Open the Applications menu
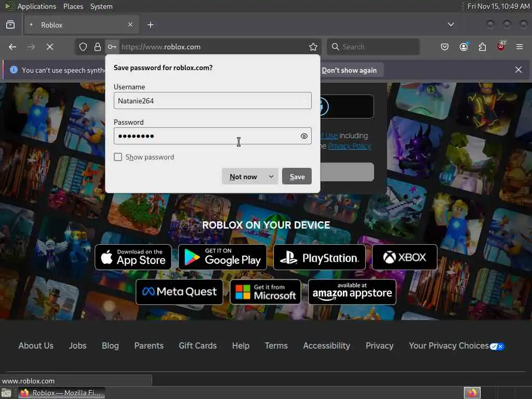 (37, 6)
